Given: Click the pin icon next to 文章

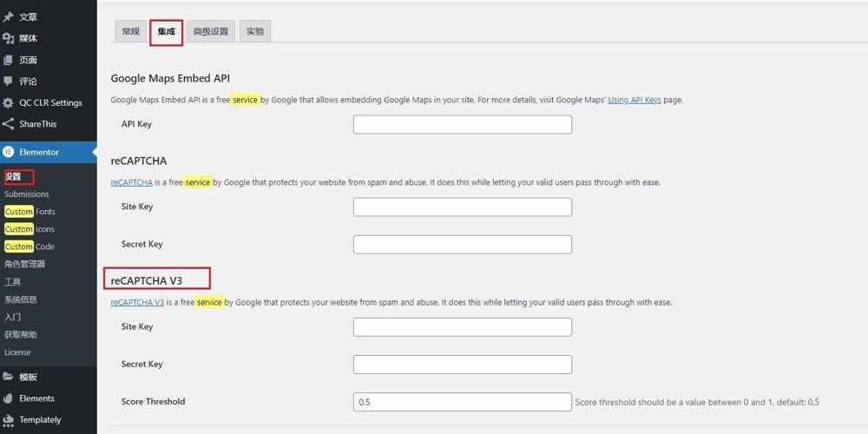Looking at the screenshot, I should [8, 17].
